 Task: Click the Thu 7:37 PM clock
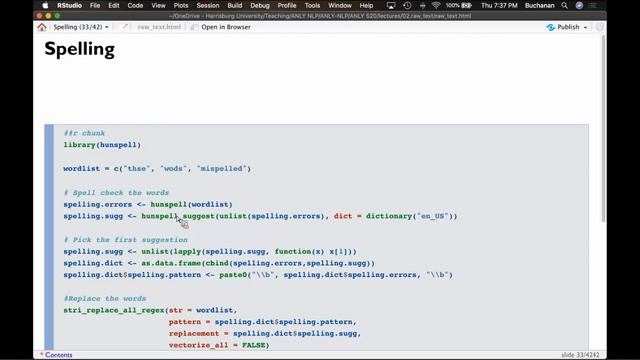[499, 5]
